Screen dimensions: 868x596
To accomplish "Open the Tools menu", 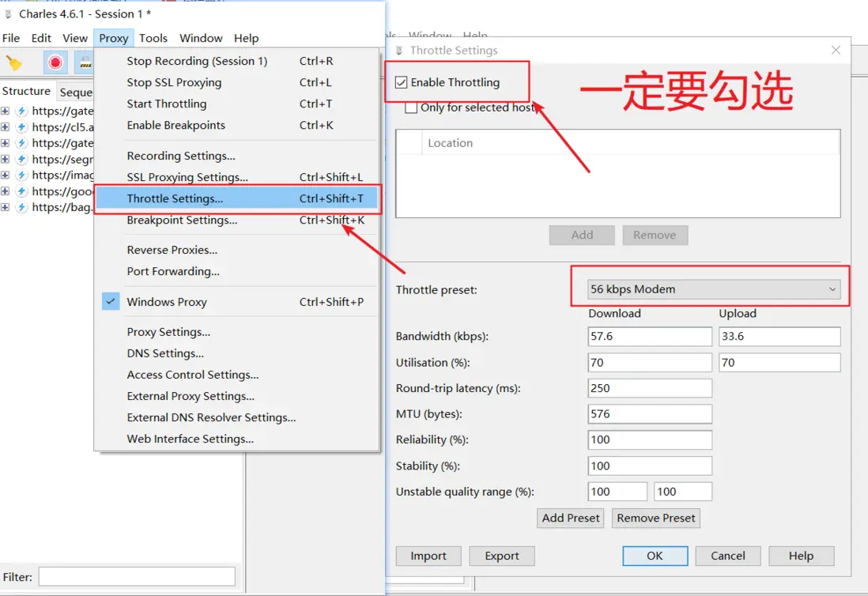I will pos(153,38).
